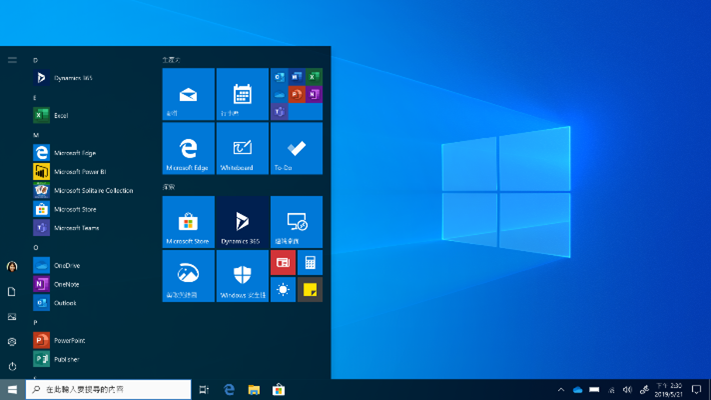The height and width of the screenshot is (400, 711).
Task: Click the Whiteboard tile
Action: point(242,148)
